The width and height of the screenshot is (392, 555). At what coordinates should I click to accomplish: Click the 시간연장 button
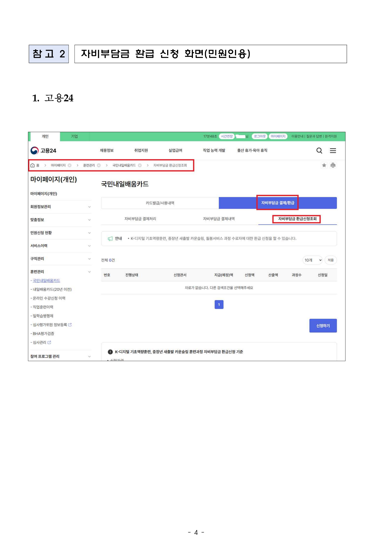point(227,136)
